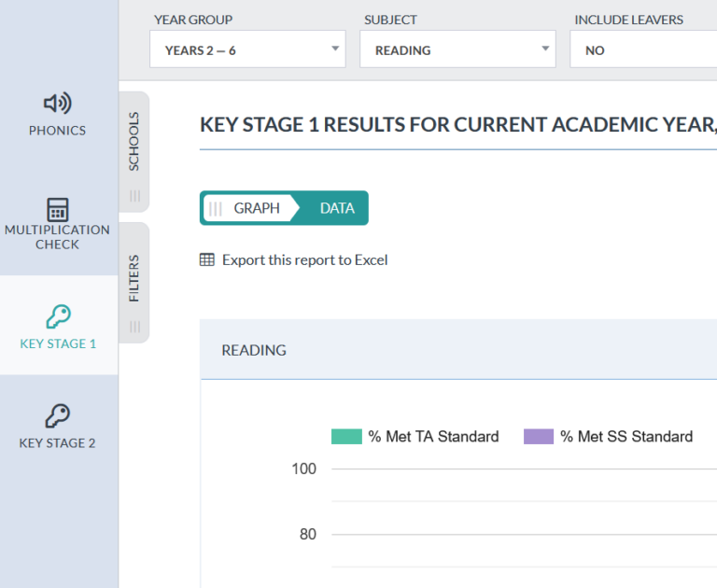Image resolution: width=717 pixels, height=588 pixels.
Task: Click the YEAR GROUP field label
Action: (193, 20)
